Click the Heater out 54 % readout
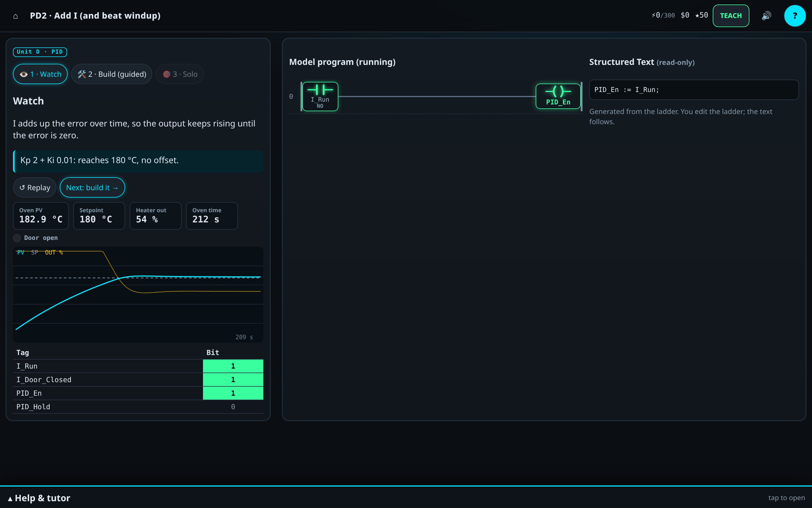The height and width of the screenshot is (508, 812). pyautogui.click(x=155, y=216)
